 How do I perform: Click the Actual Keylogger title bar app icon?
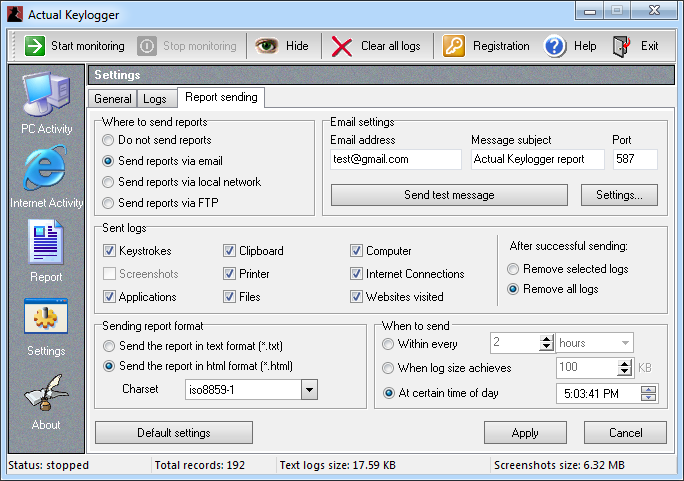15,14
